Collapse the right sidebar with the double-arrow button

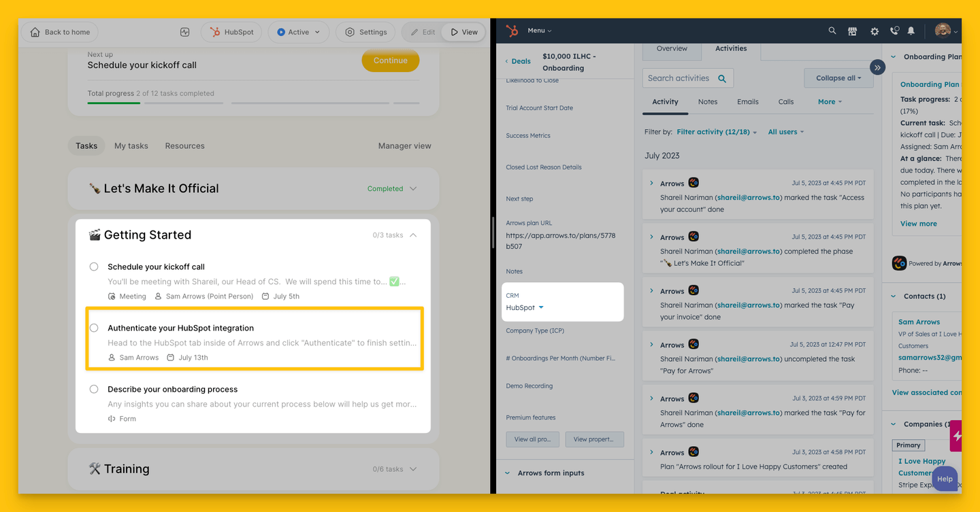877,67
